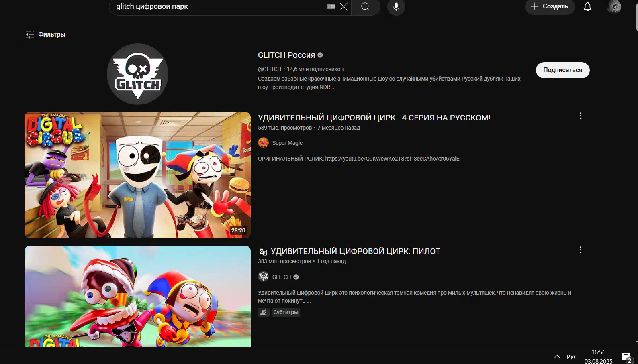
Task: Click the 589 тыс. просмотров metadata
Action: click(285, 128)
